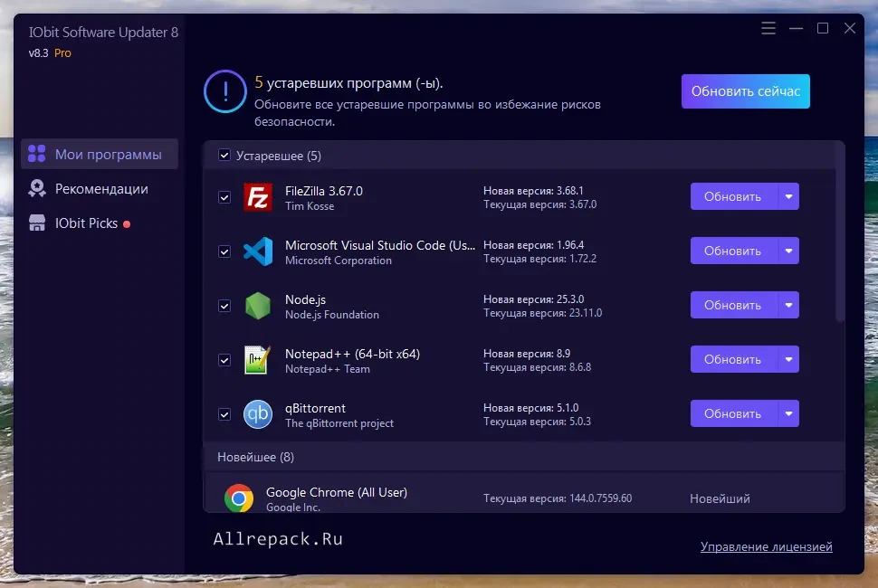Click the Node.js Foundation publisher text
Screen dimensions: 878x588
pyautogui.click(x=331, y=315)
